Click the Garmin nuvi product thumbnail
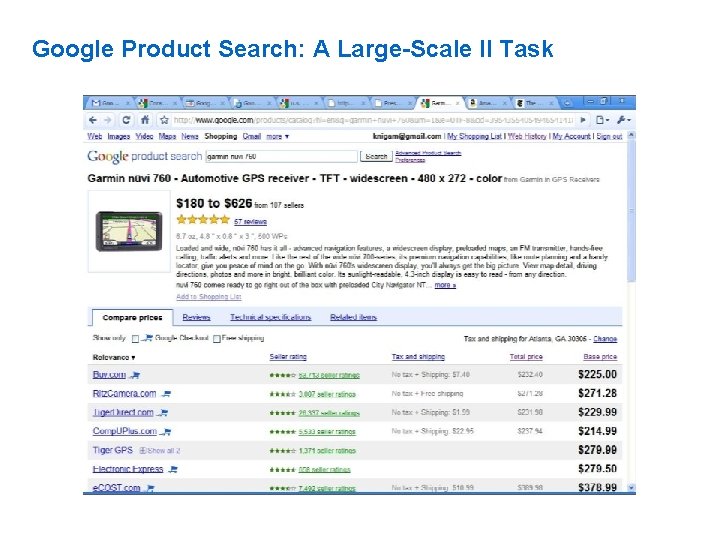The width and height of the screenshot is (720, 540). point(129,231)
